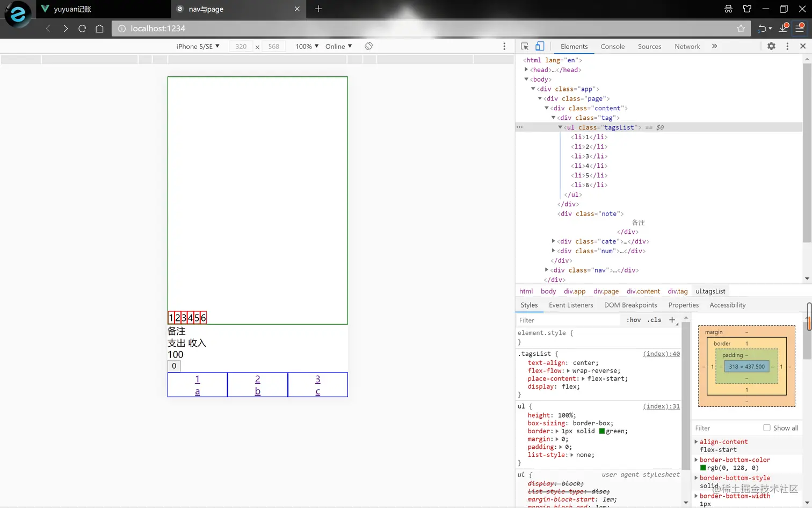Open the (index):31 source link

click(x=662, y=406)
